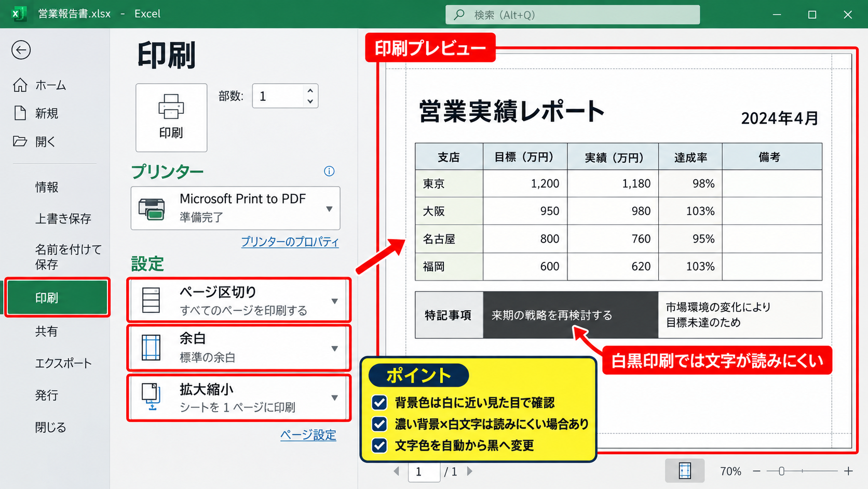Open the ページ設定 link
868x489 pixels.
308,434
